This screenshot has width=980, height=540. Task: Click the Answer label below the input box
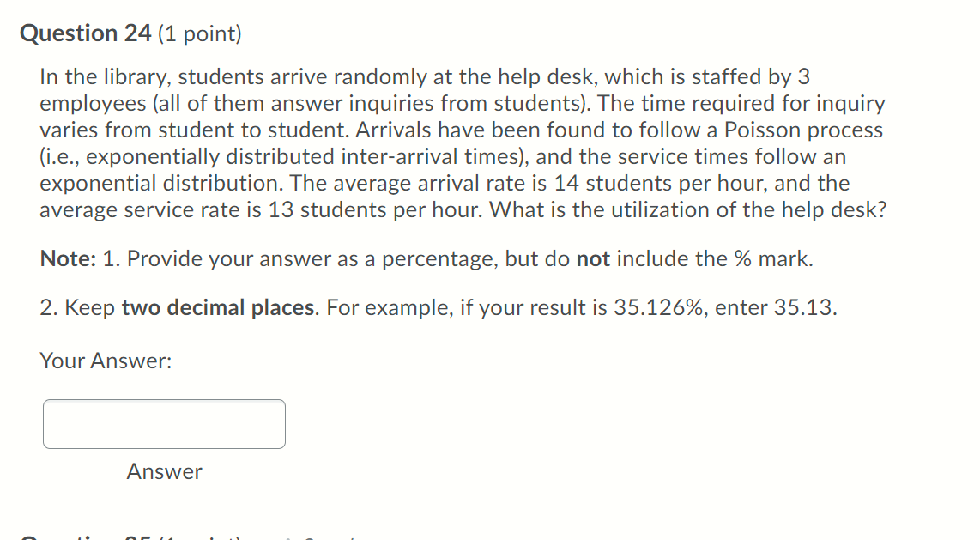pos(164,471)
